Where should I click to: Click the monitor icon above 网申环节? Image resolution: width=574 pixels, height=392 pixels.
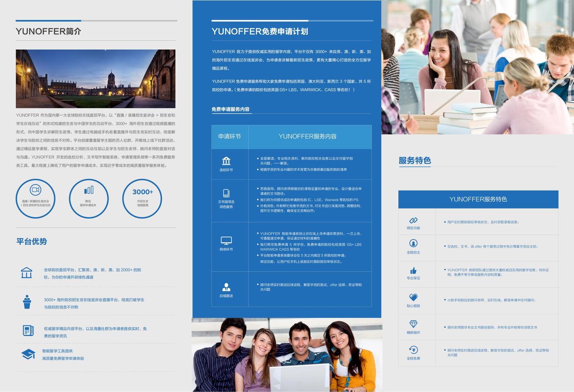click(226, 241)
